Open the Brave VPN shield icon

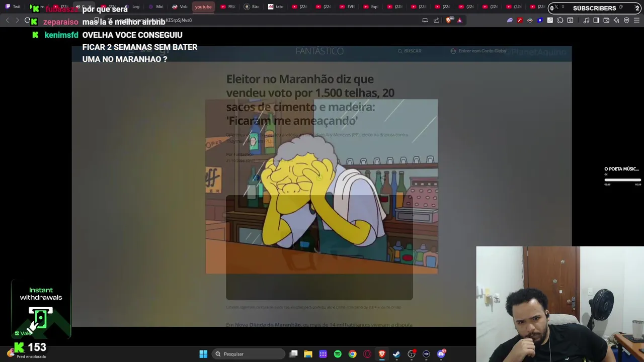[x=626, y=20]
